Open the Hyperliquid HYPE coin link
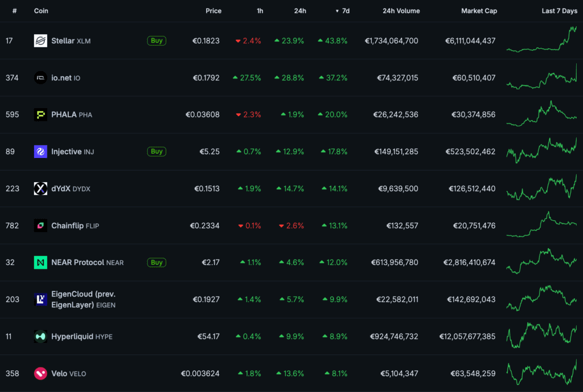This screenshot has height=392, width=583. [82, 337]
